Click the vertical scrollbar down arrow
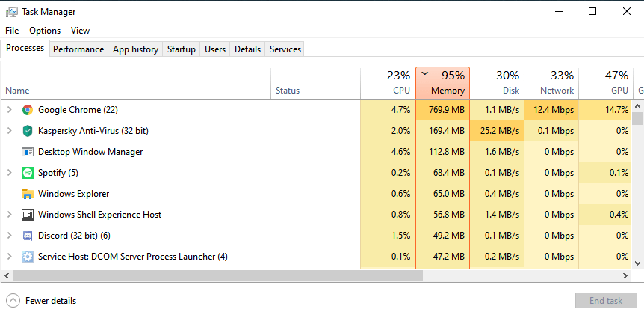The image size is (644, 315). (638, 263)
